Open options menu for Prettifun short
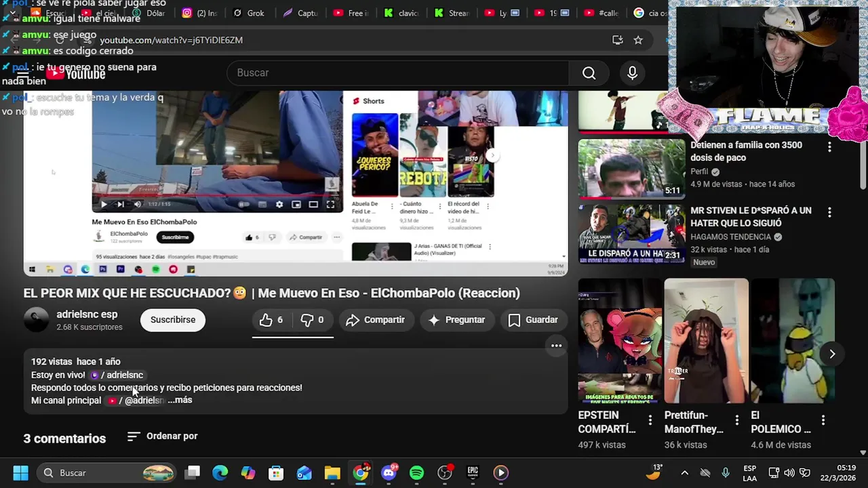The width and height of the screenshot is (868, 488). pos(736,420)
